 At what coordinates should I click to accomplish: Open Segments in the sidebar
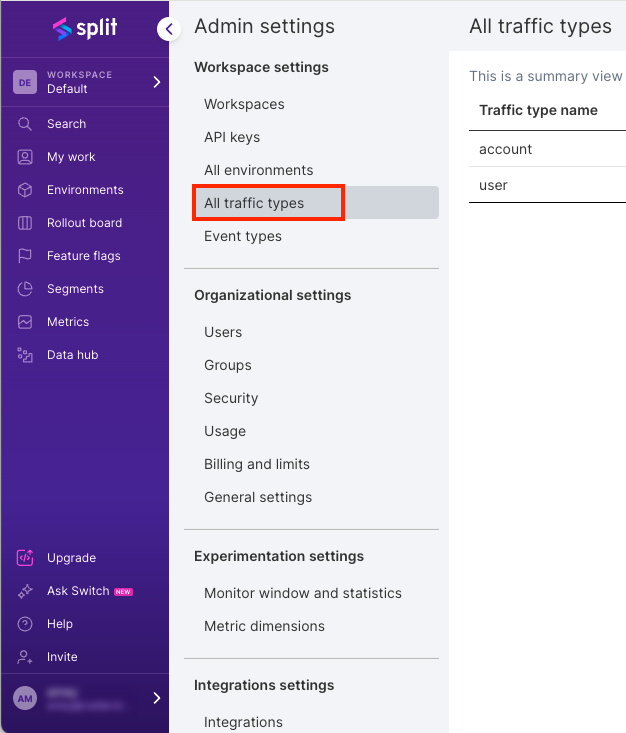click(75, 289)
